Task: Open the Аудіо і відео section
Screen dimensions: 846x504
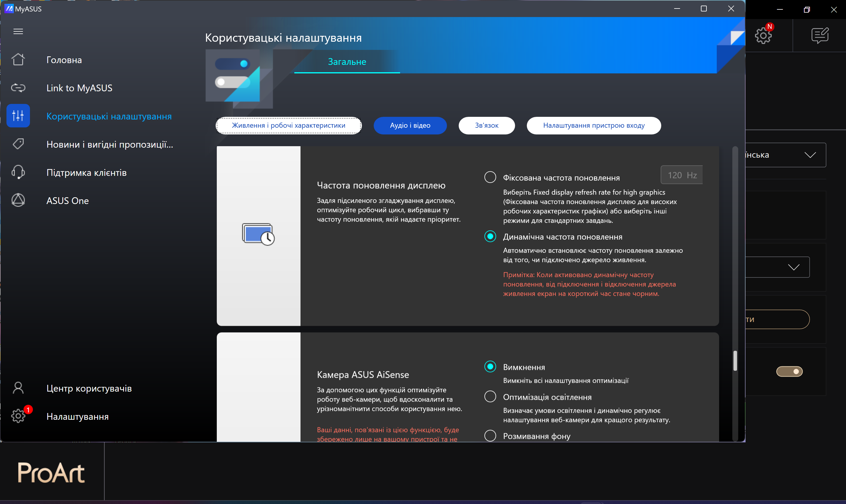Action: click(x=410, y=125)
